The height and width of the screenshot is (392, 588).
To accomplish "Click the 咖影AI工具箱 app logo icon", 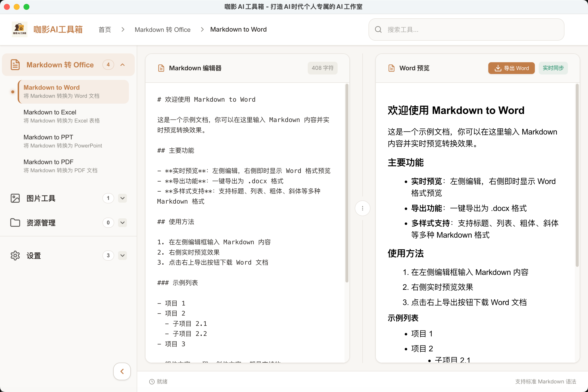I will (20, 29).
